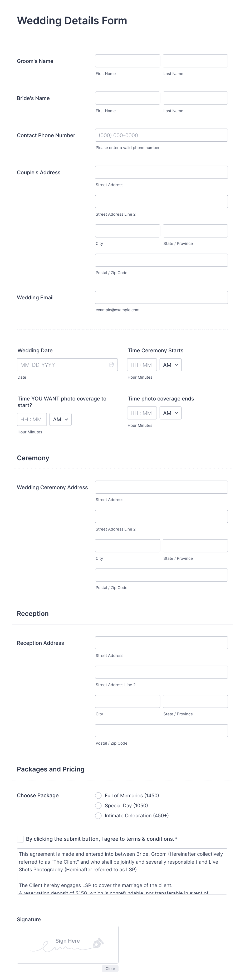Image resolution: width=245 pixels, height=980 pixels.
Task: Focus the Groom's First Name field
Action: [x=128, y=61]
